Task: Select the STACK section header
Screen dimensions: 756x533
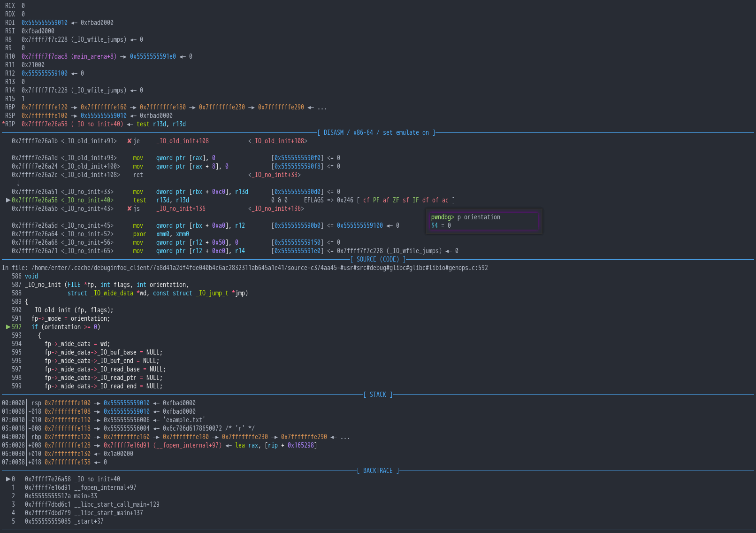Action: click(x=378, y=394)
